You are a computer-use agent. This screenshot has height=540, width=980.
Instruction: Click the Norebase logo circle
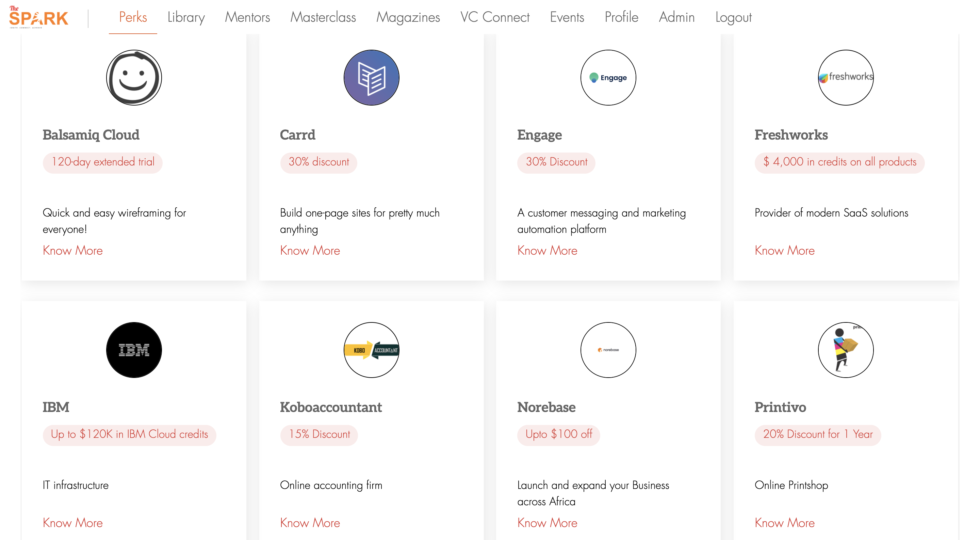click(608, 350)
